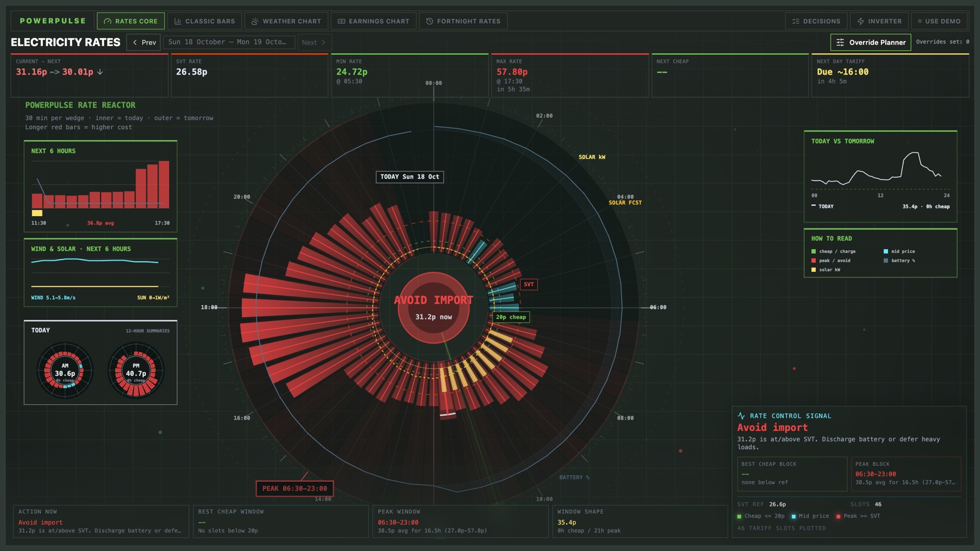
Task: Click the Wind & Solar next 6 hours chart
Action: 100,272
